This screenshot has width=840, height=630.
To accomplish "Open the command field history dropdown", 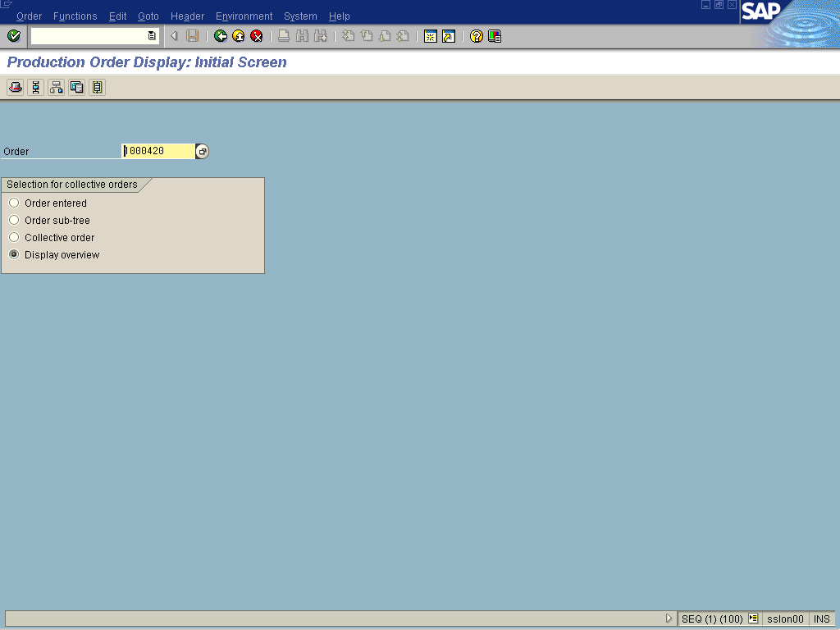I will tap(152, 36).
